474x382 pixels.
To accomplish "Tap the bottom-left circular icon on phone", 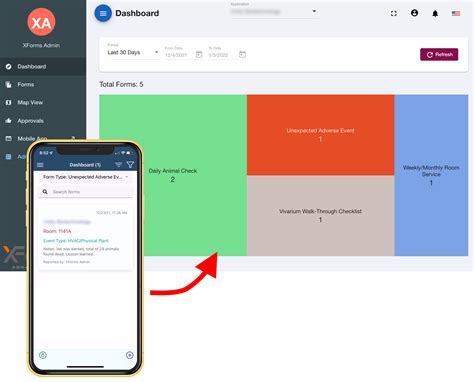I will pos(43,355).
